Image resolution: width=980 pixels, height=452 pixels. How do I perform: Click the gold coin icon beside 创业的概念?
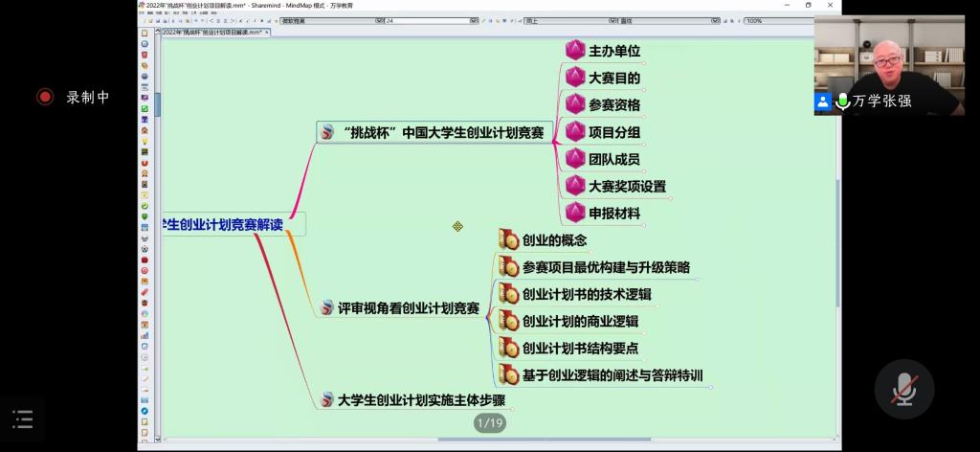(508, 240)
